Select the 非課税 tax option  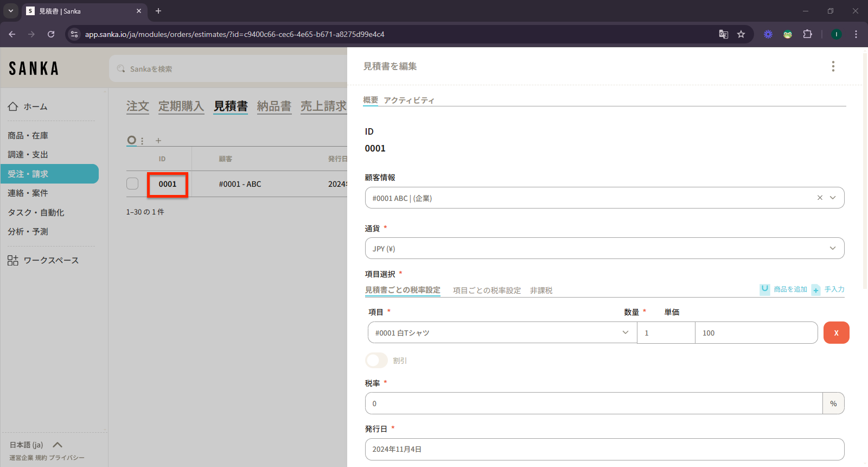(x=541, y=291)
